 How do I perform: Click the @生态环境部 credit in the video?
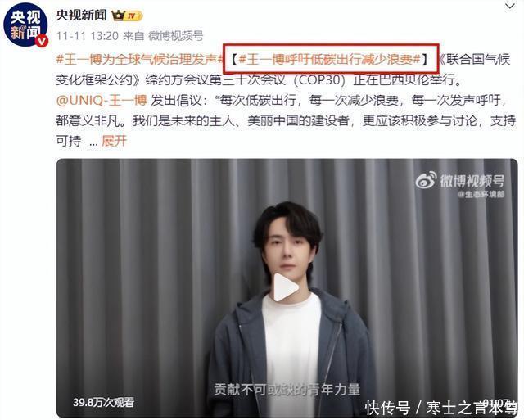481,194
